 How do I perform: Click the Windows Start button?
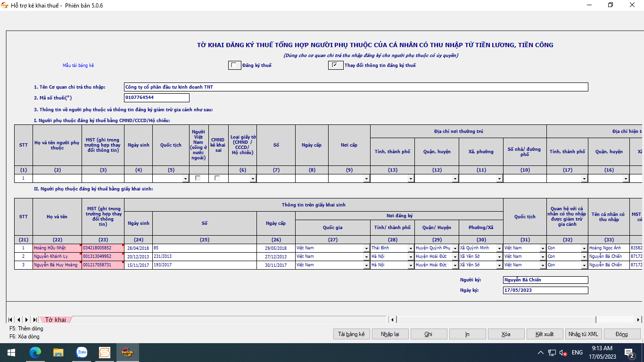pyautogui.click(x=11, y=352)
